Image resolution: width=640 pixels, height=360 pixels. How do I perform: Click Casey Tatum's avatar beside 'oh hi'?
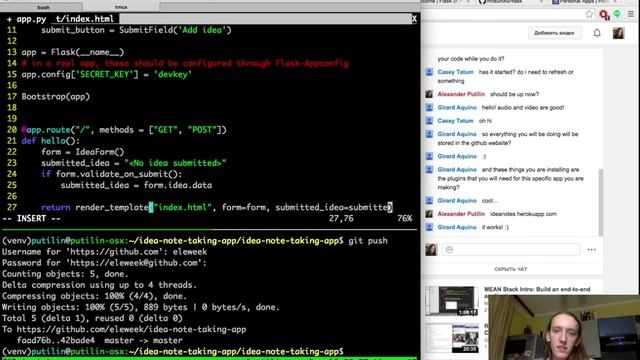pos(429,121)
